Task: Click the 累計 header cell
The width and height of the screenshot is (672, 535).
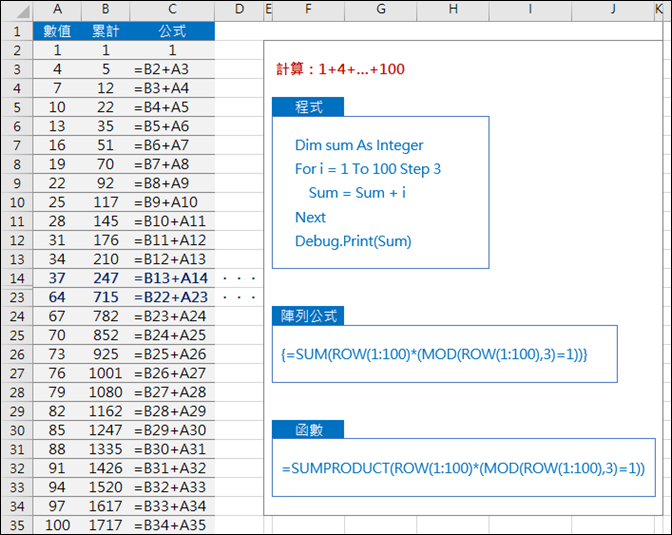Action: (105, 31)
